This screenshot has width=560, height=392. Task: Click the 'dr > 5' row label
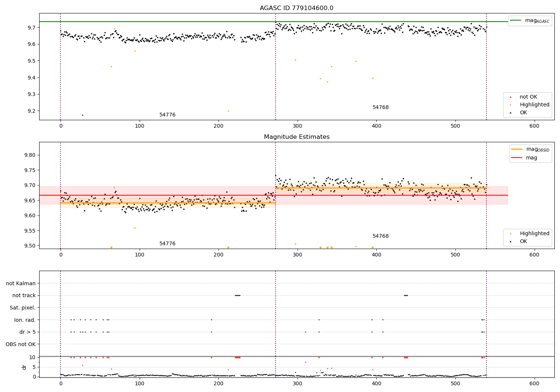[28, 332]
